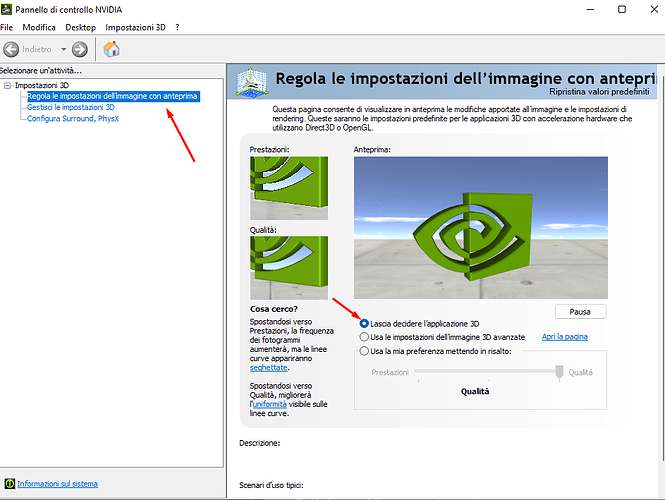Select Gestisci le impostazioni 3D

(x=71, y=107)
